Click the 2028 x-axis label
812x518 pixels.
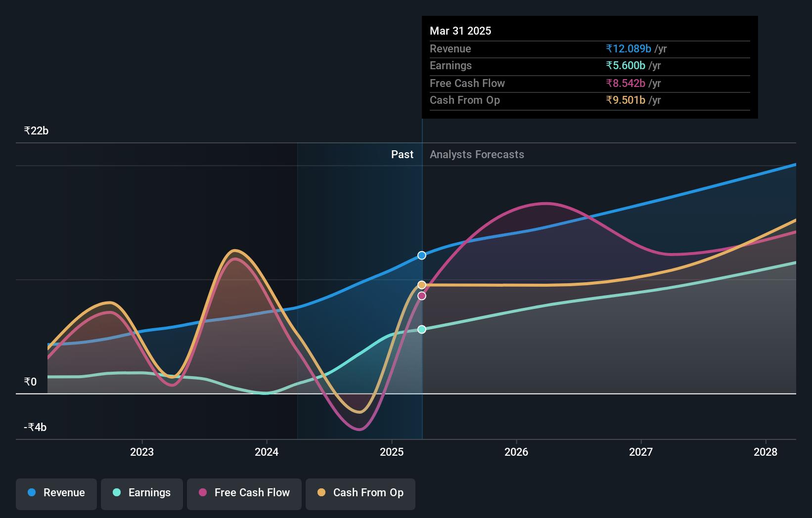point(766,452)
